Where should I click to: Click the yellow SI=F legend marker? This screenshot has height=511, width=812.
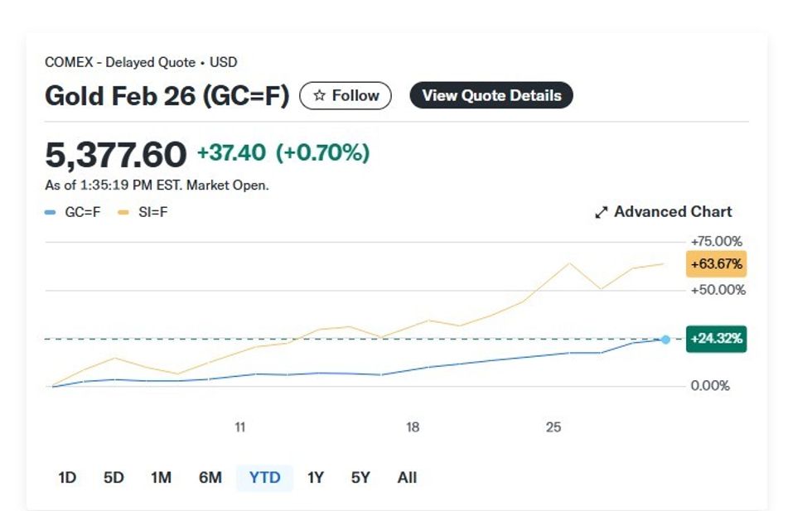coord(123,213)
